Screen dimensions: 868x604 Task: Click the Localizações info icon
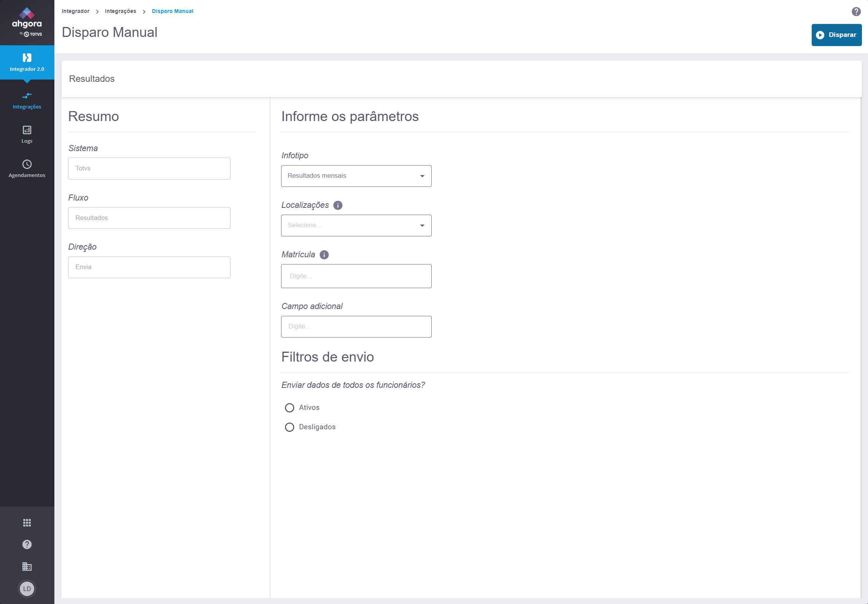(x=338, y=206)
